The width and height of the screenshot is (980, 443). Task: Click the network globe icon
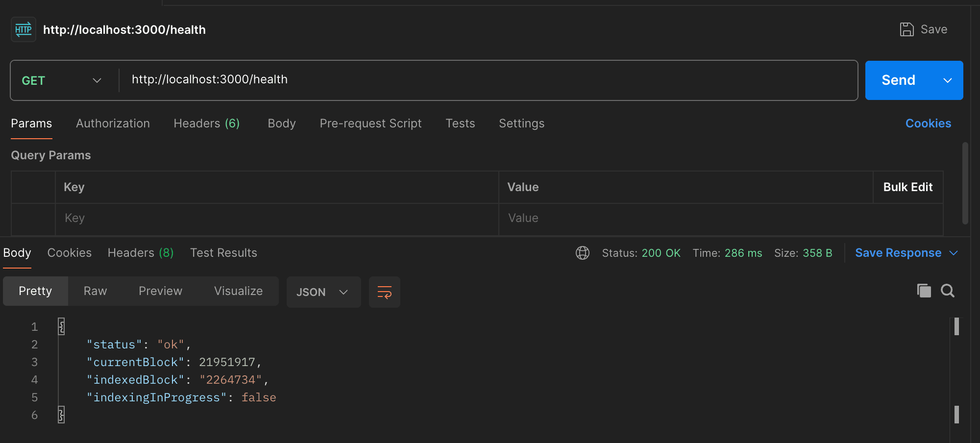tap(582, 253)
